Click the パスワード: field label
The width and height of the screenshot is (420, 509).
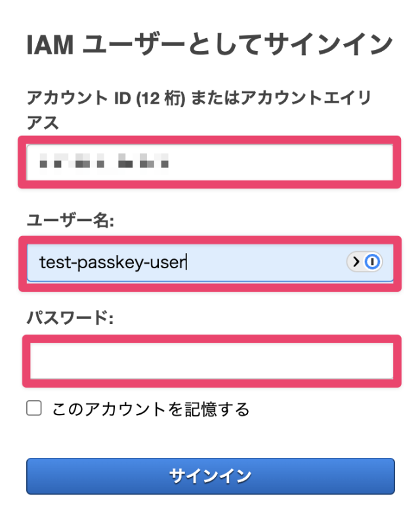[x=70, y=317]
